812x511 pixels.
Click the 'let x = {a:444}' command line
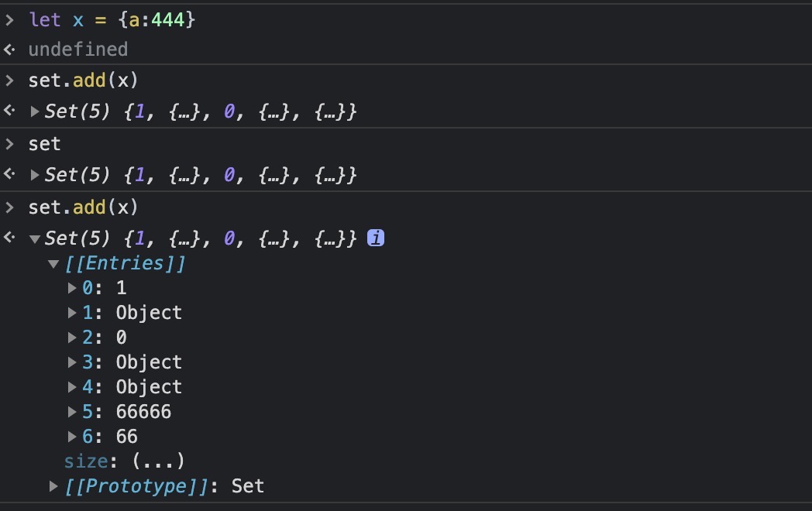(112, 19)
